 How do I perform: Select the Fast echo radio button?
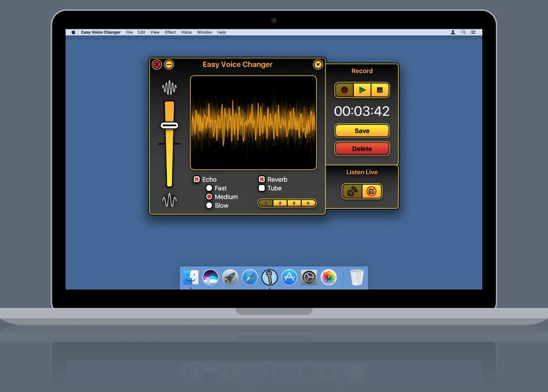[209, 188]
